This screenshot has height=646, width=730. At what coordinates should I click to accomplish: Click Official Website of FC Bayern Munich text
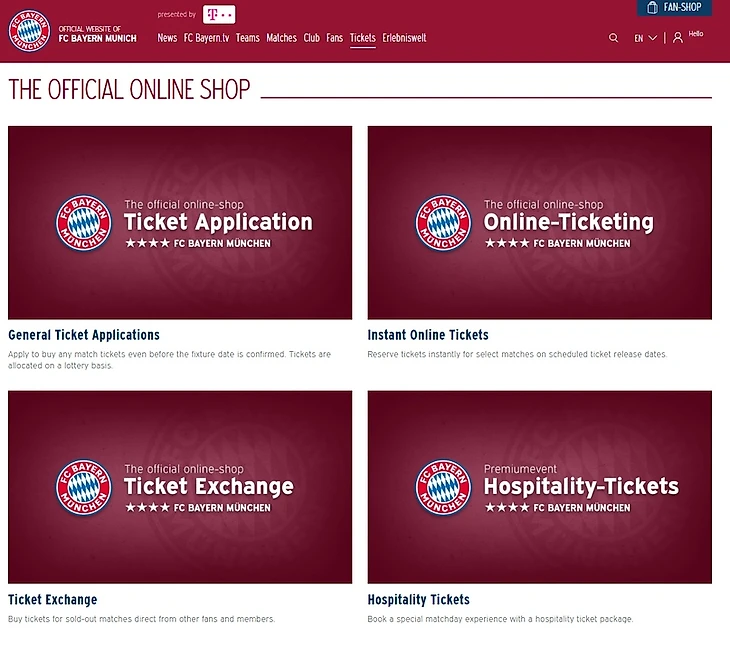pos(97,34)
